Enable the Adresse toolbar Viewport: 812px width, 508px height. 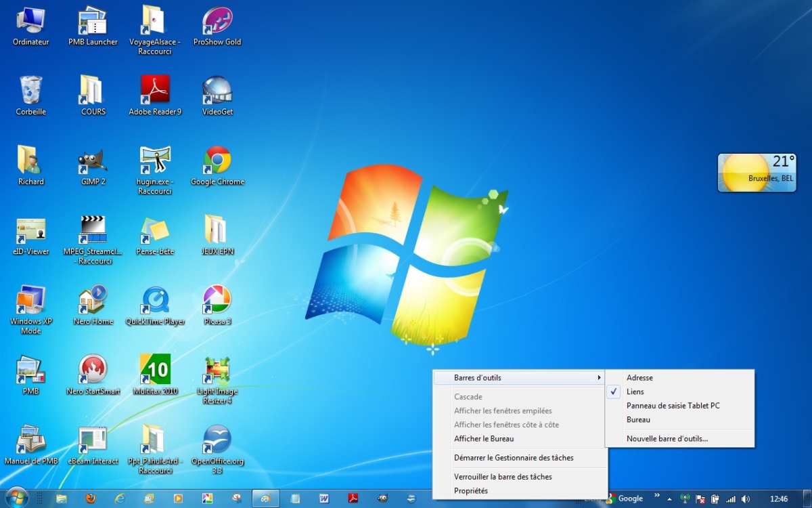point(679,377)
